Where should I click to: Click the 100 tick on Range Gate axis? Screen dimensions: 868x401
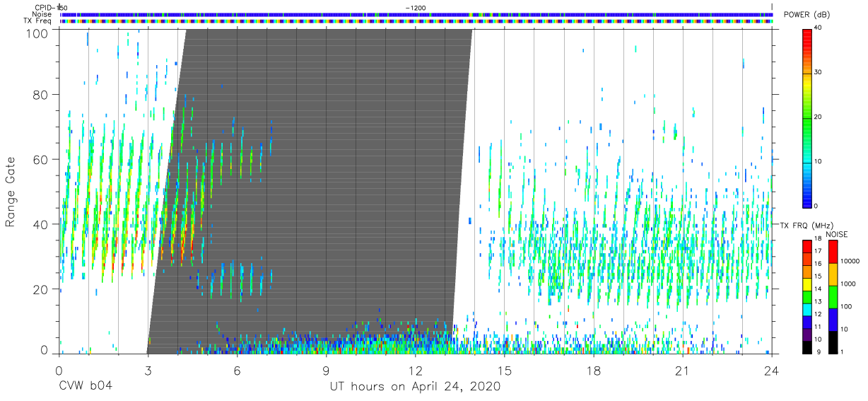point(37,33)
